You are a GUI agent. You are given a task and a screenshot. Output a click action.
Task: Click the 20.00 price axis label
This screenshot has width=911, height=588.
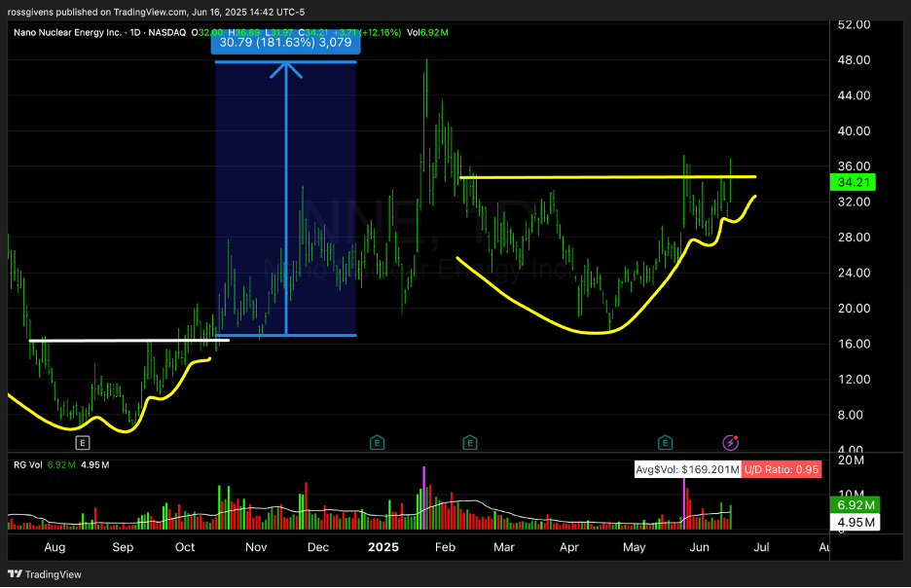[x=854, y=308]
